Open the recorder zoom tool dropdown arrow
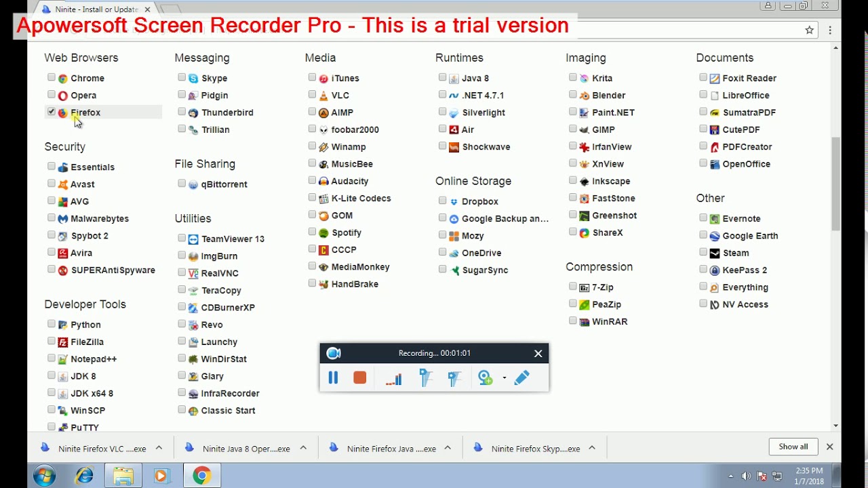The image size is (868, 488). pos(504,378)
